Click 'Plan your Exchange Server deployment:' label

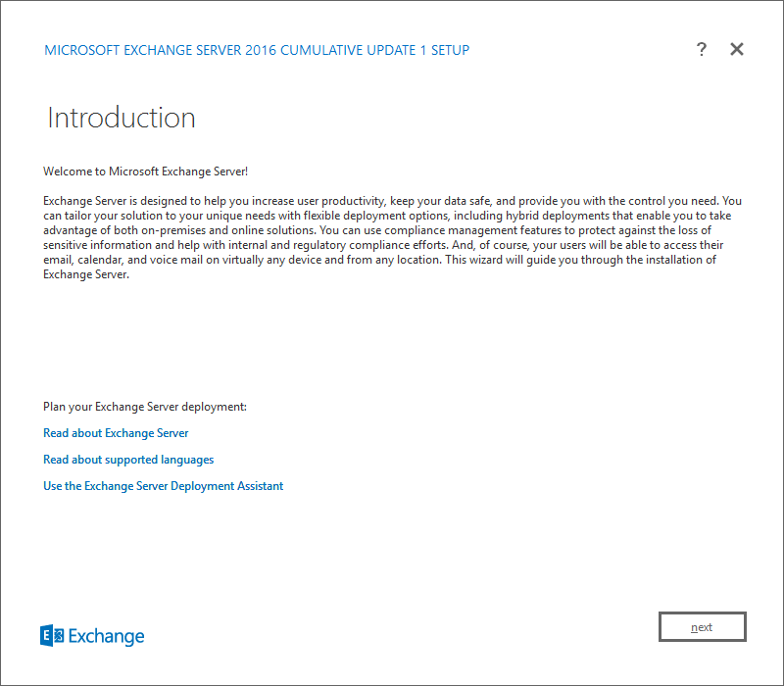(x=145, y=407)
